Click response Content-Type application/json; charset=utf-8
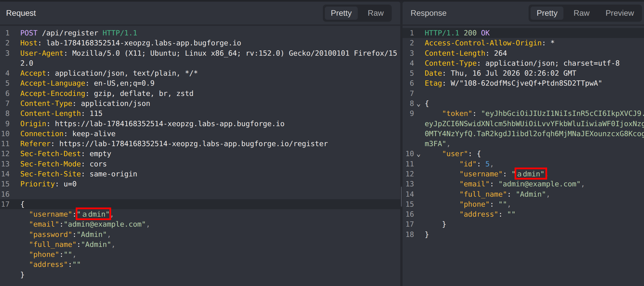The width and height of the screenshot is (644, 286). 552,63
